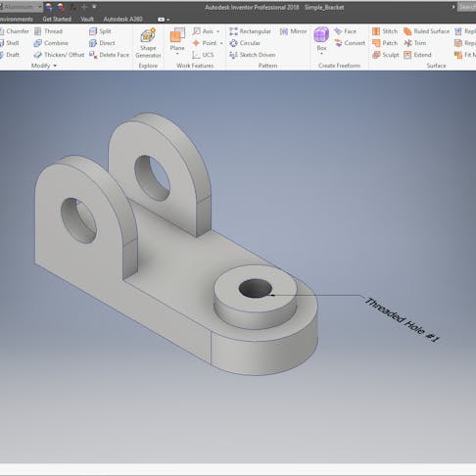This screenshot has width=476, height=476.
Task: Open the Point dropdown arrow
Action: pyautogui.click(x=221, y=43)
